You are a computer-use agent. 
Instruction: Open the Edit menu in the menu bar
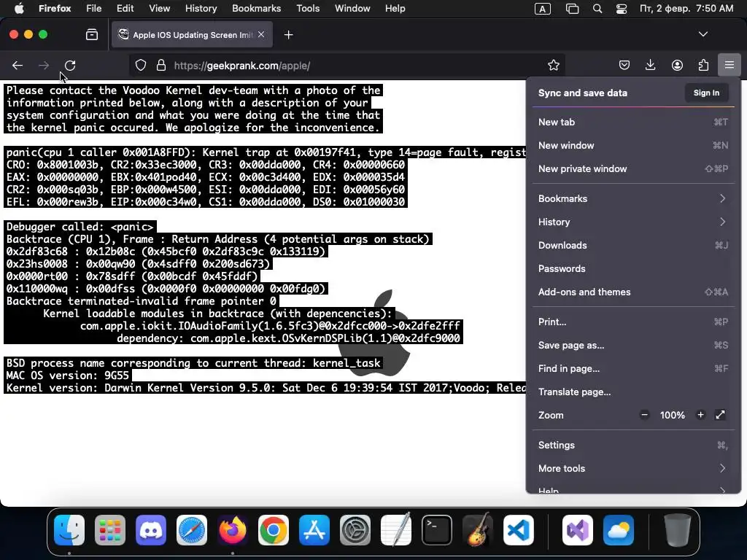pyautogui.click(x=125, y=8)
